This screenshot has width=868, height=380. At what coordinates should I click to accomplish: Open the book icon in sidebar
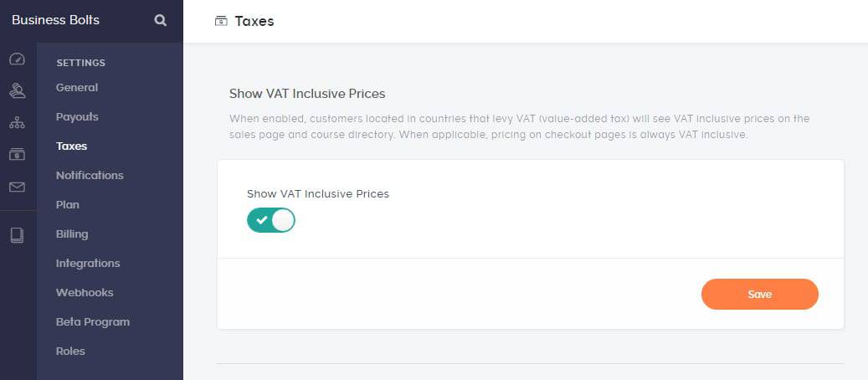point(17,235)
